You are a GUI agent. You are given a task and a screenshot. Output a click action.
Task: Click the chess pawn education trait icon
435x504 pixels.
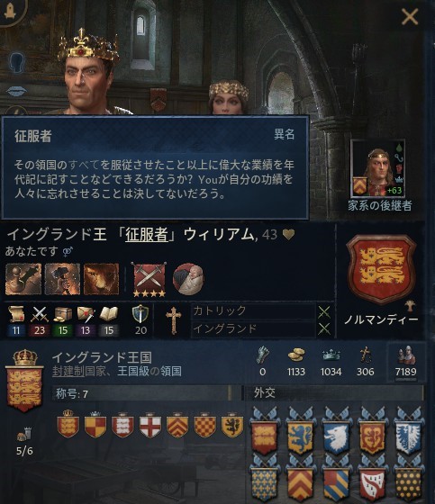[23, 279]
